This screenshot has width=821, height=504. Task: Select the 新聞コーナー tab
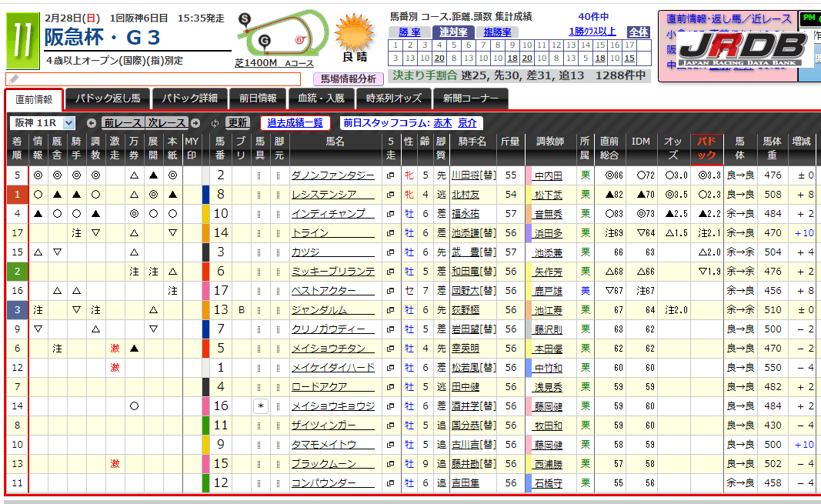471,98
